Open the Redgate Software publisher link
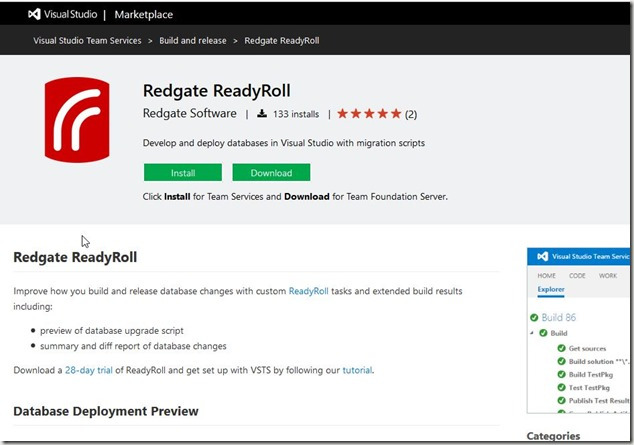Viewport: 634px width, 445px height. click(x=190, y=114)
